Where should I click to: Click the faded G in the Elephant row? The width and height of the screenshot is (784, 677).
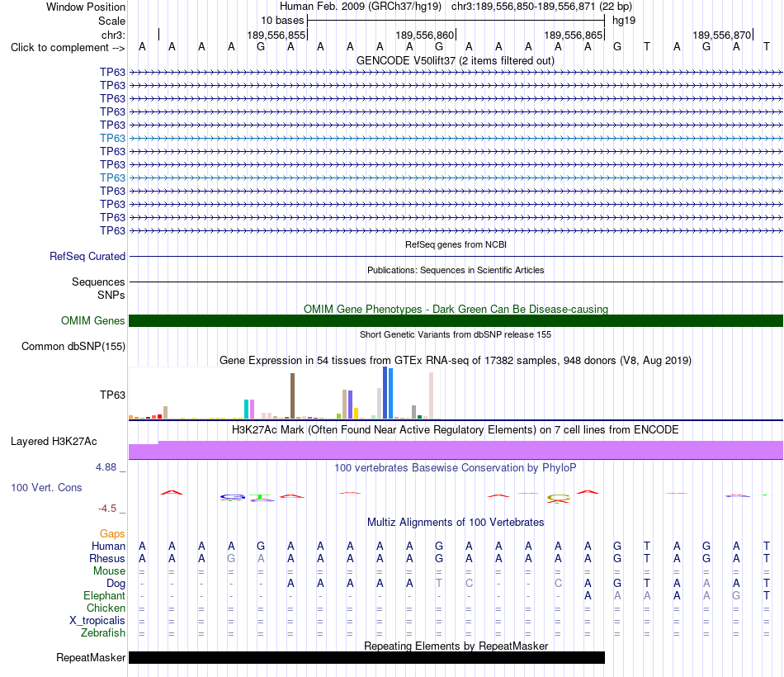736,595
